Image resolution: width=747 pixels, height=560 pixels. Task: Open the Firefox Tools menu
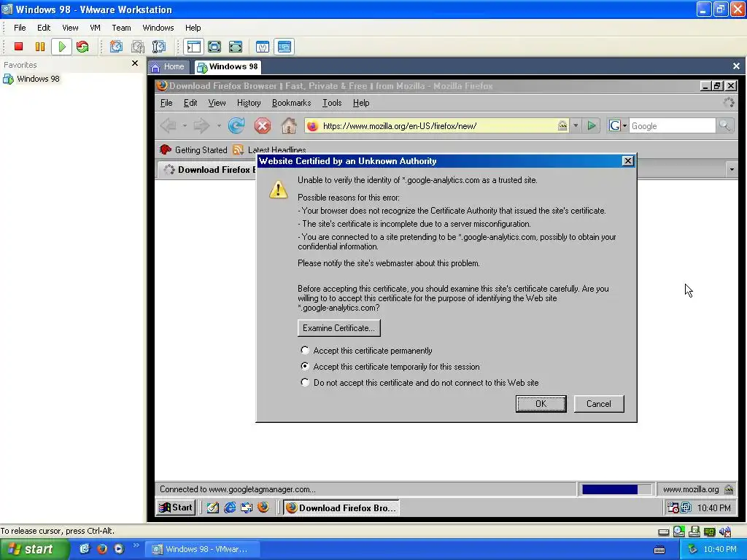[332, 103]
